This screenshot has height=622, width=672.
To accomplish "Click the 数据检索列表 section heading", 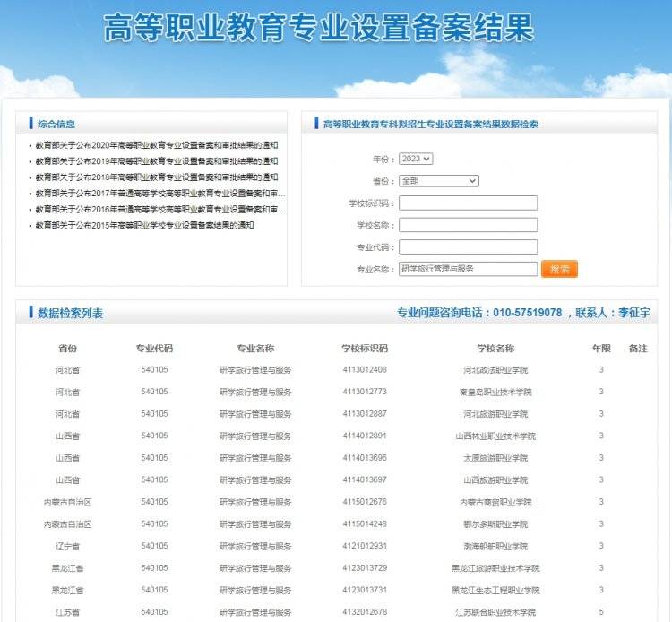I will 70,313.
